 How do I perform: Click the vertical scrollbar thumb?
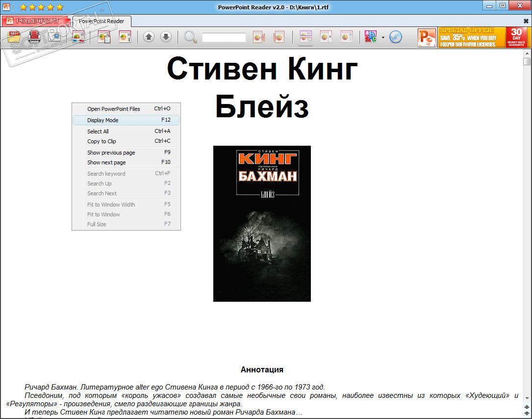[527, 61]
